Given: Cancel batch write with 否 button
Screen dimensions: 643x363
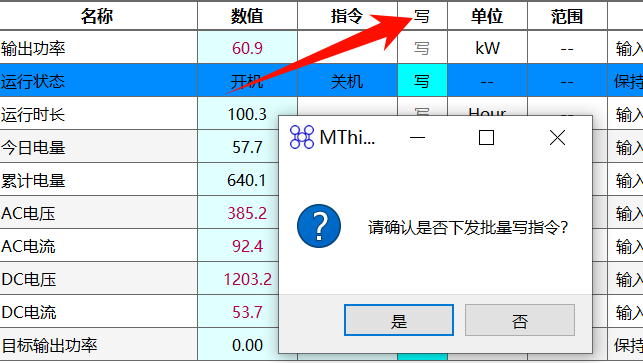Looking at the screenshot, I should 520,320.
